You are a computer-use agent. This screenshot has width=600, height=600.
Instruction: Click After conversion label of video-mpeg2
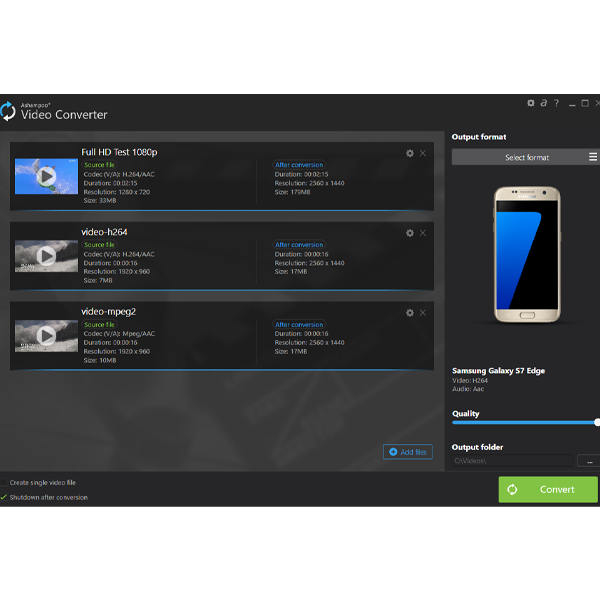(x=299, y=324)
